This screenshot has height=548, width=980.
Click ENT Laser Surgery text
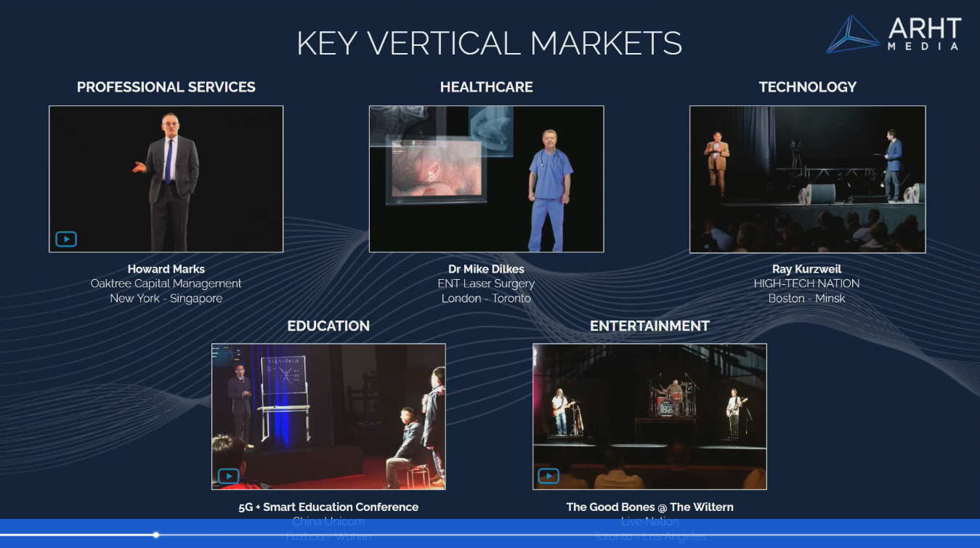click(486, 283)
